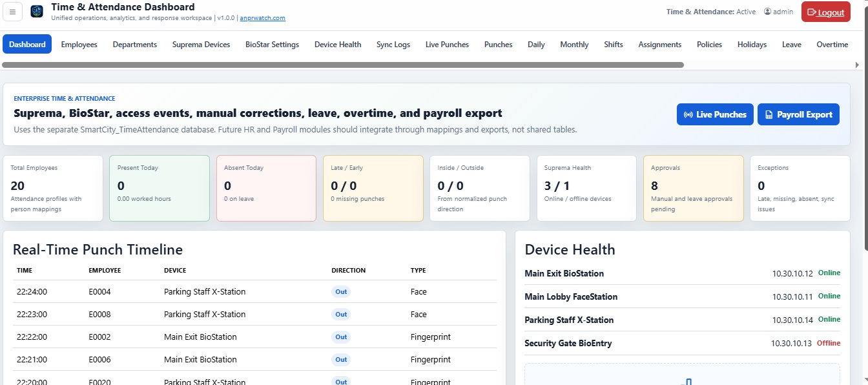Switch to the Punches tab

pos(499,45)
